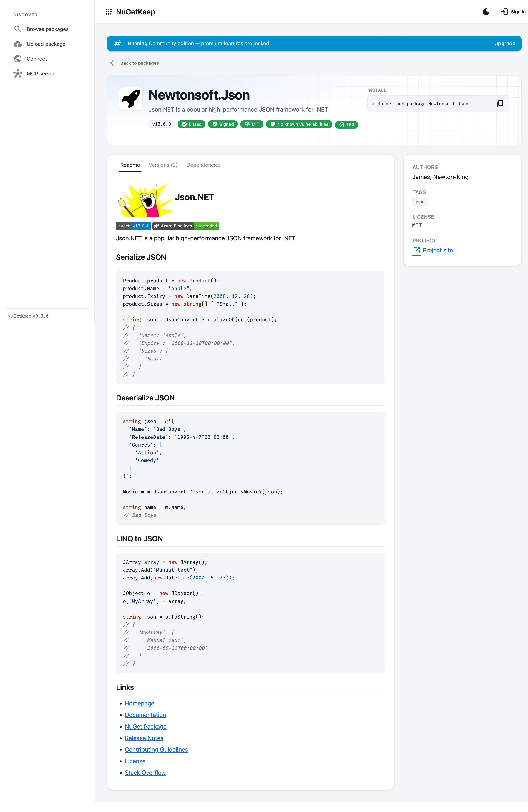Open the apps grid icon beside NuGetKeep

click(108, 12)
